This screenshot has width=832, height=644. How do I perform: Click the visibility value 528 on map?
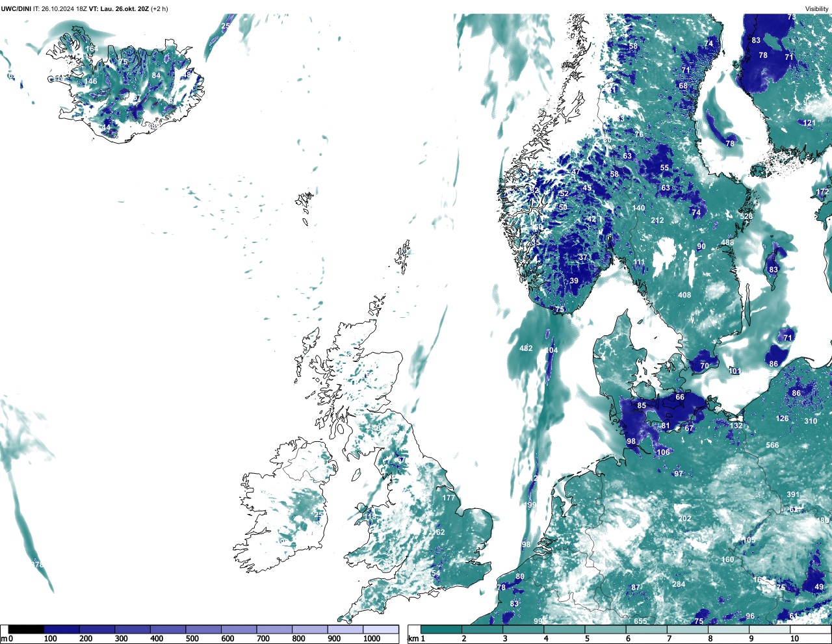746,216
